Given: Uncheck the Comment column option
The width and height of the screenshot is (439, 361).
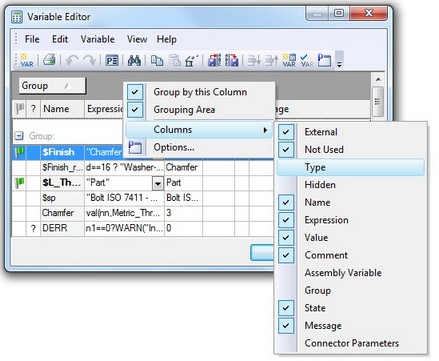Looking at the screenshot, I should 286,255.
